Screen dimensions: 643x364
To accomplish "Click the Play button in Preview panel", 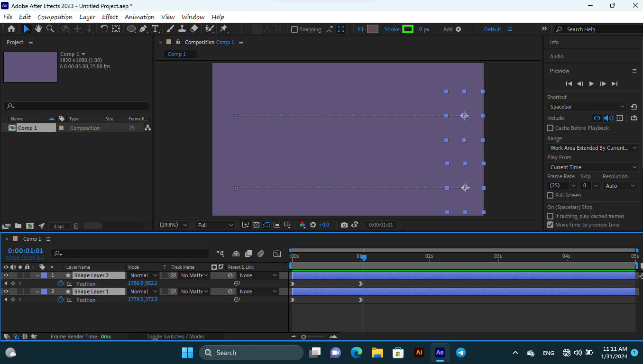I will (591, 84).
